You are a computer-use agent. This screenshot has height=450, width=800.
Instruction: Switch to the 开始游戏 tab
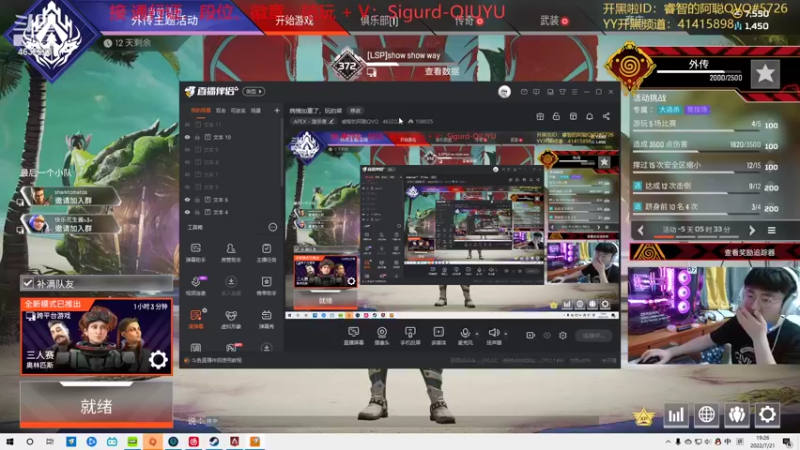294,21
